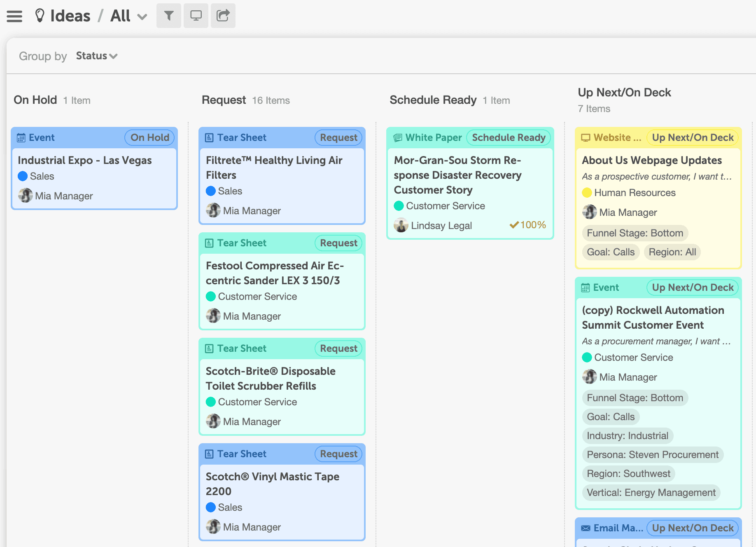The image size is (756, 547).
Task: Click the calendar icon on Industrial Expo card
Action: coord(21,138)
